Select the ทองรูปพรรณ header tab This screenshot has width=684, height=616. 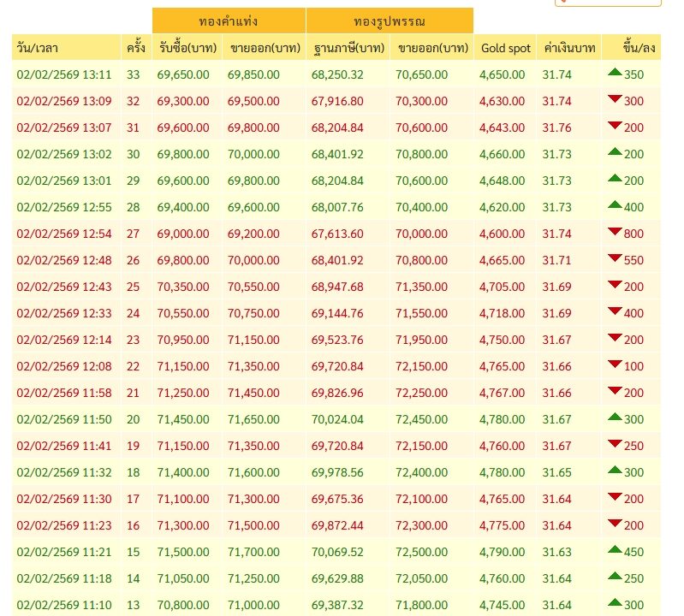pyautogui.click(x=389, y=21)
